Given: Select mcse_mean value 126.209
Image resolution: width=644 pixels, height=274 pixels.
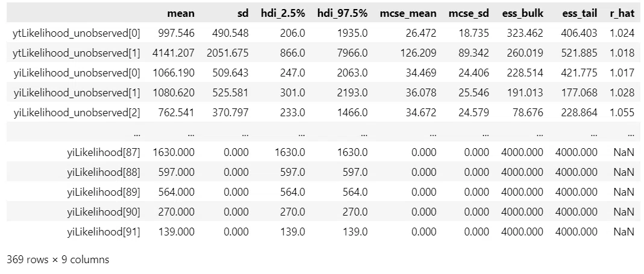Looking at the screenshot, I should point(416,53).
